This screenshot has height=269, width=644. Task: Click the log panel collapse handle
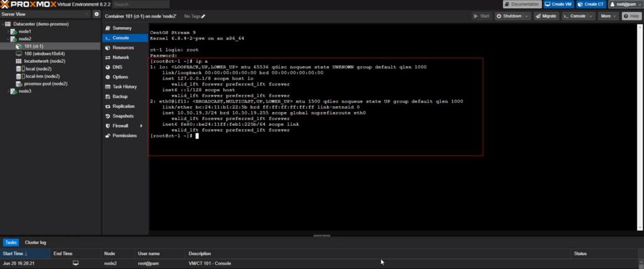(321, 236)
